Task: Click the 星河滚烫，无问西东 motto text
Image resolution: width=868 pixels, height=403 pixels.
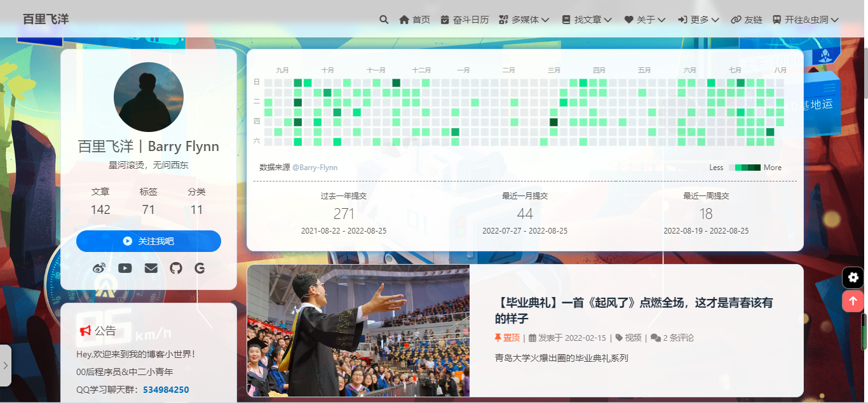Action: coord(149,165)
